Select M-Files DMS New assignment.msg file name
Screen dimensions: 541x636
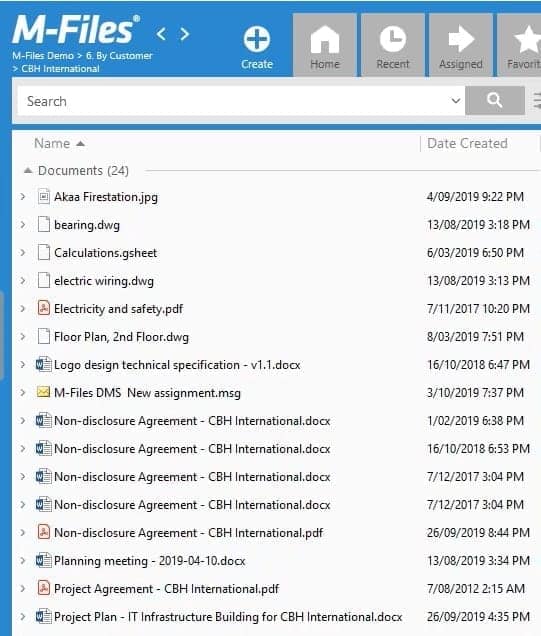click(x=147, y=393)
